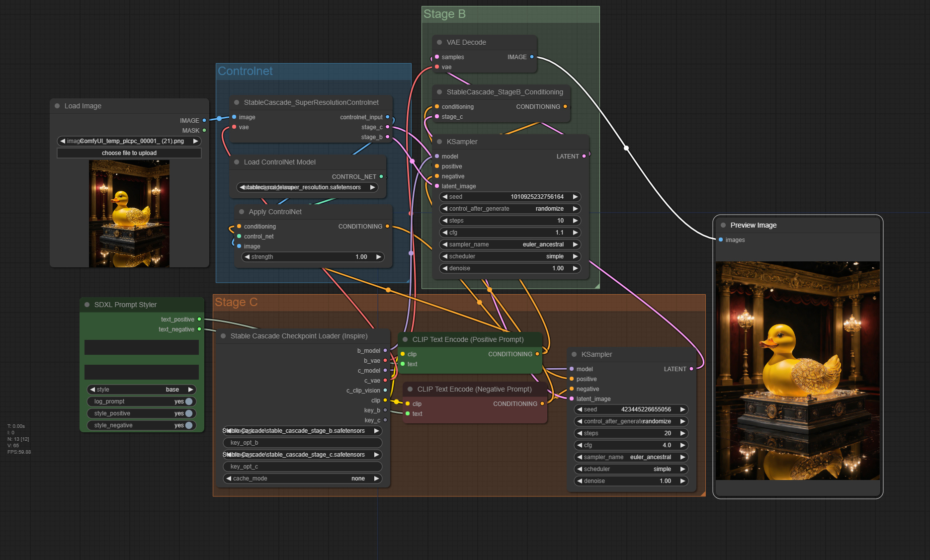930x560 pixels.
Task: Collapse the Preview Image node dot
Action: click(723, 225)
